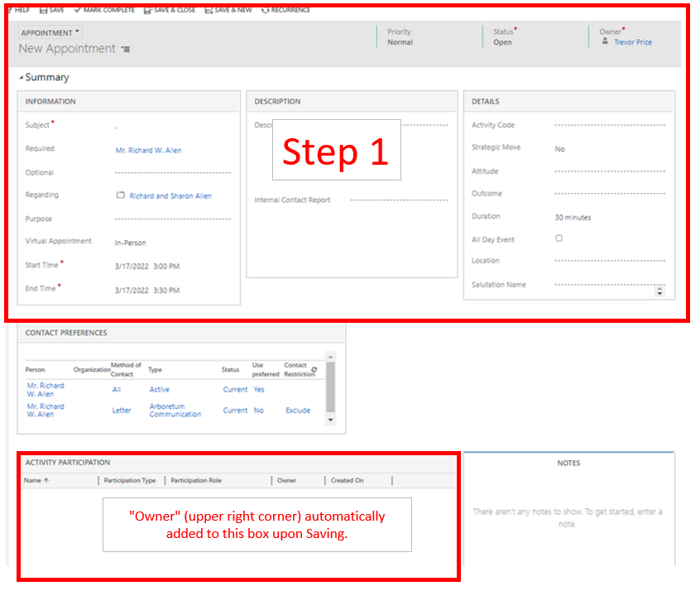Click the enter a note area
The width and height of the screenshot is (700, 591).
pos(568,517)
